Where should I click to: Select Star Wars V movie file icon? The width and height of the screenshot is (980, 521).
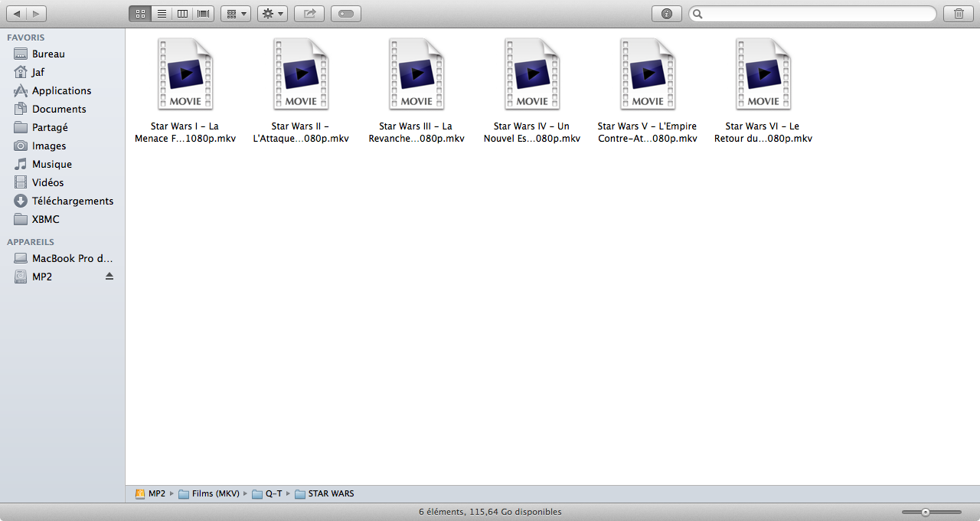coord(648,74)
